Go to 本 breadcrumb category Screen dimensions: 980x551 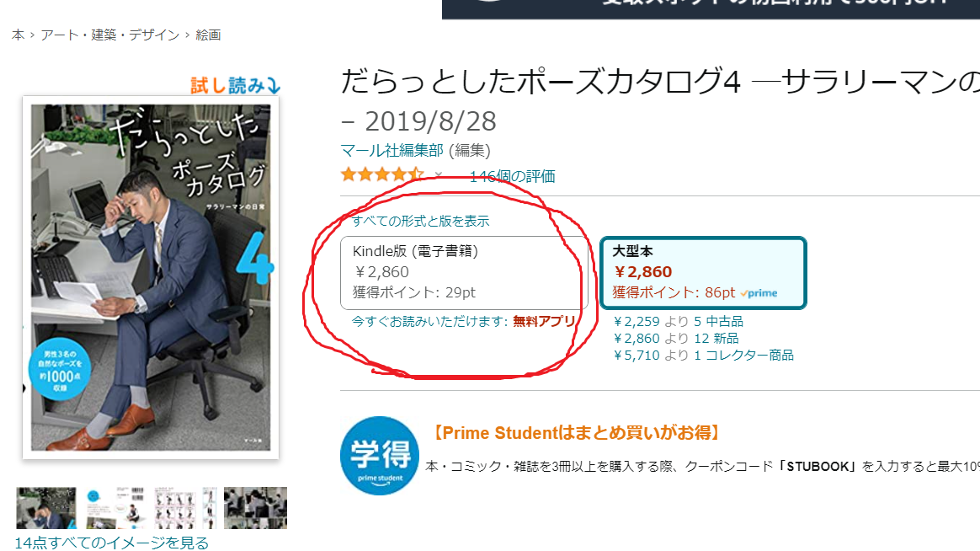[x=19, y=35]
